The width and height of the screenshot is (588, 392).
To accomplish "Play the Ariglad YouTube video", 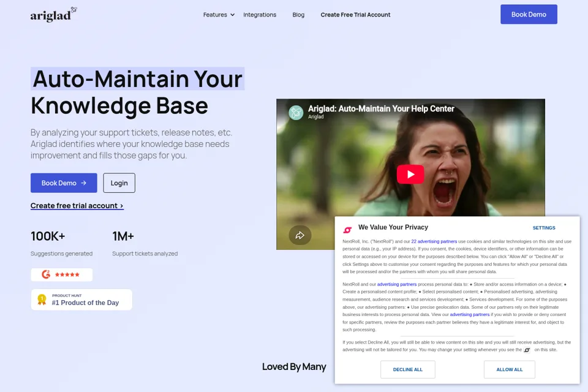I will click(x=410, y=174).
